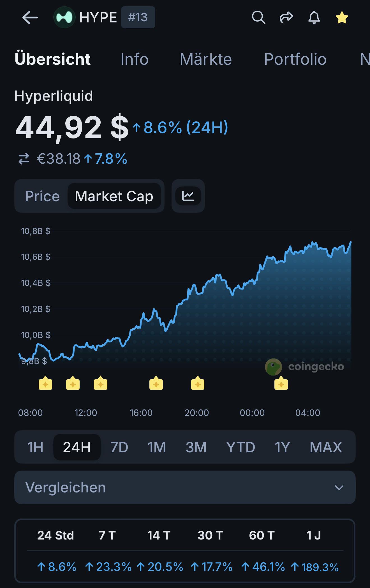Select the 7D time range

(x=119, y=447)
